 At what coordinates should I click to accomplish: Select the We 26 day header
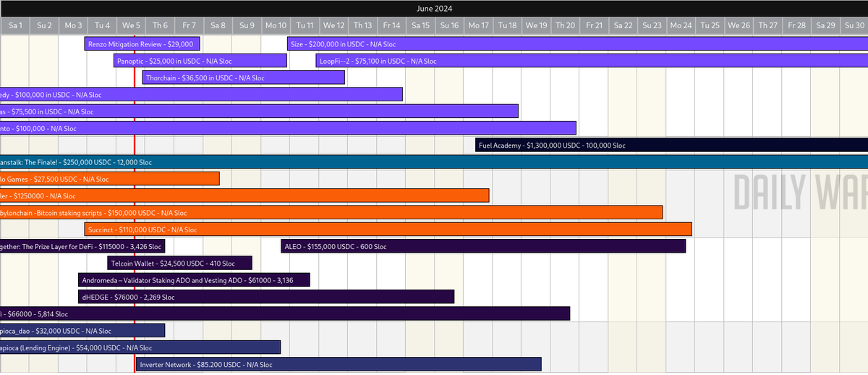(739, 25)
